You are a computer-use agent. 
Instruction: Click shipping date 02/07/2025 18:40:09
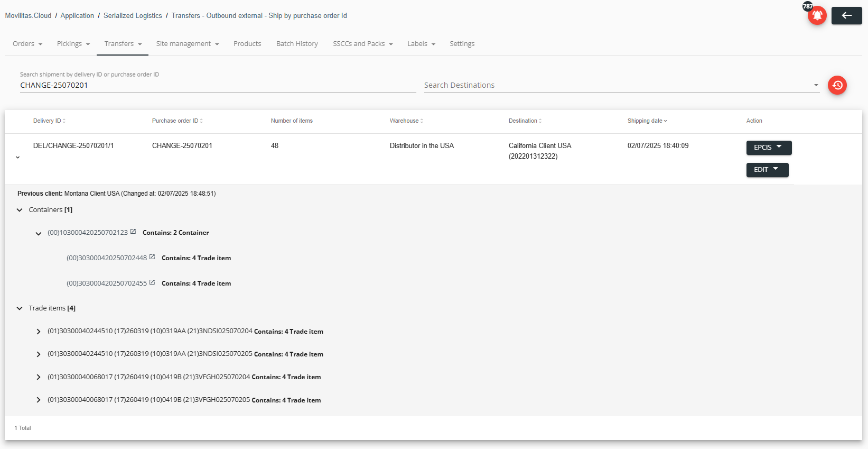coord(658,146)
